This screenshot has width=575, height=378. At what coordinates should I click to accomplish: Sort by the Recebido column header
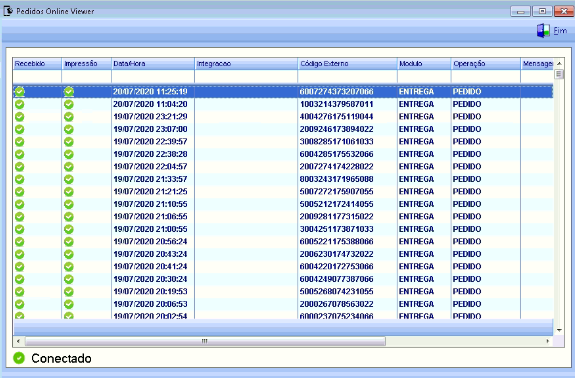37,64
